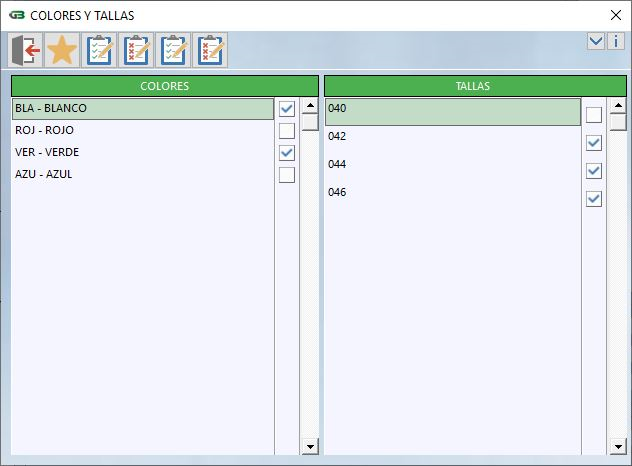Click the second check-all clipboard icon
This screenshot has width=632, height=466.
tap(173, 50)
